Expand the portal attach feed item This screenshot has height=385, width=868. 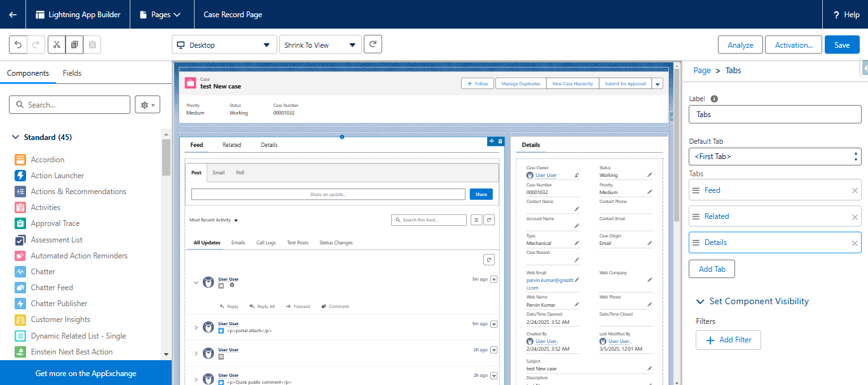tap(196, 328)
